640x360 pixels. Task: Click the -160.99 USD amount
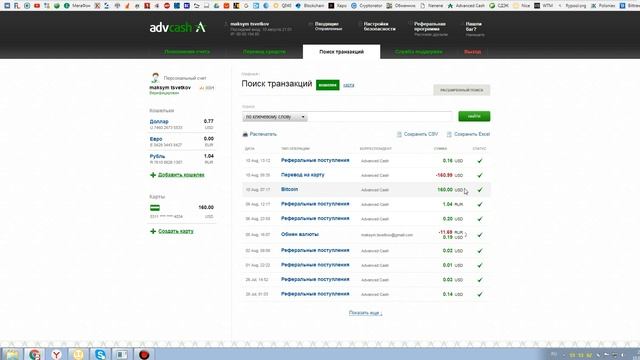449,175
